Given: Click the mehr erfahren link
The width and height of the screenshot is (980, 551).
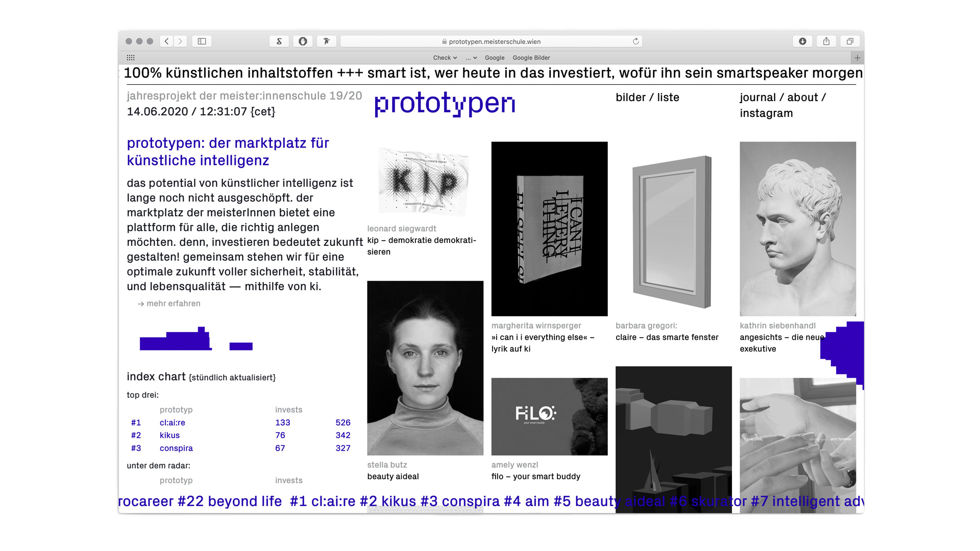Looking at the screenshot, I should [x=173, y=304].
